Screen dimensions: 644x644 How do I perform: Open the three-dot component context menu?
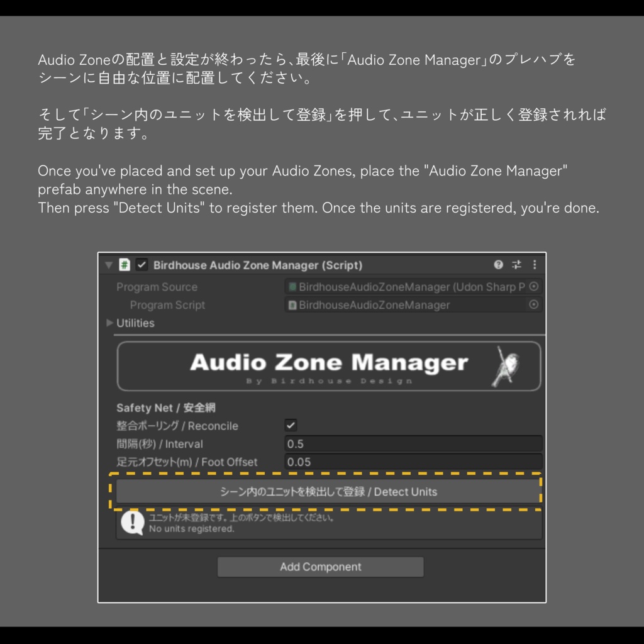click(535, 265)
